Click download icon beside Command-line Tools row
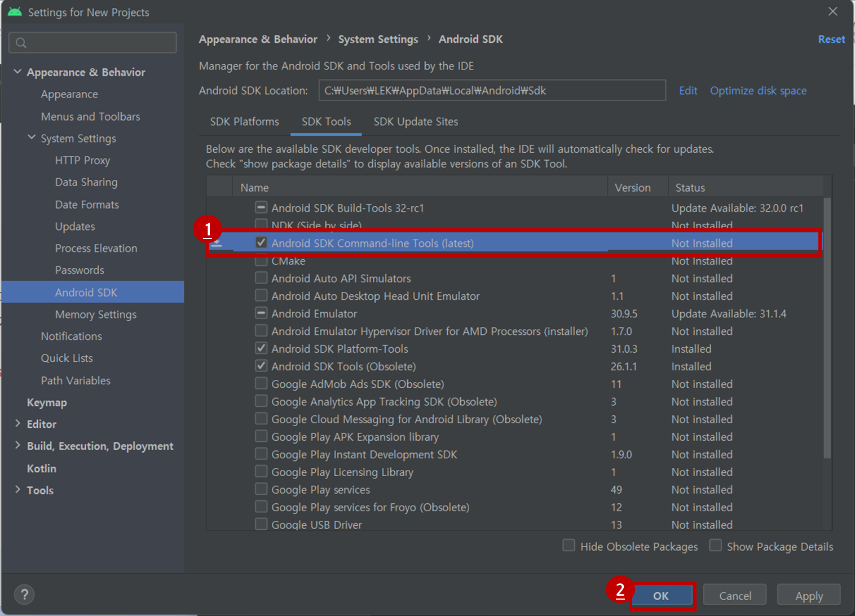Image resolution: width=855 pixels, height=616 pixels. (x=217, y=243)
